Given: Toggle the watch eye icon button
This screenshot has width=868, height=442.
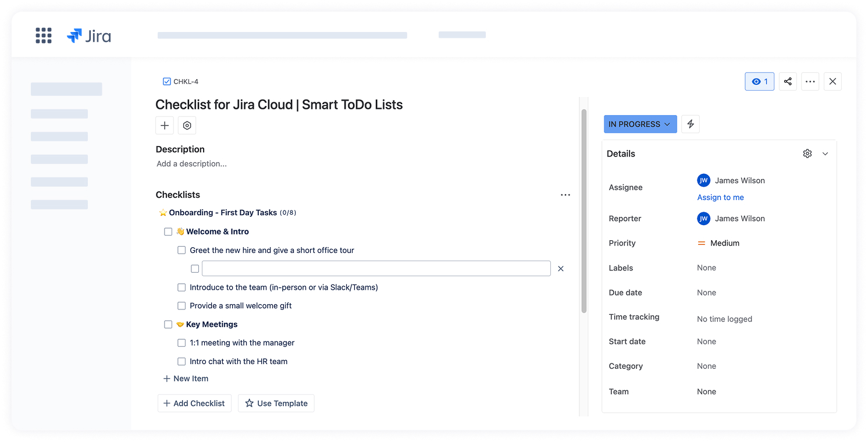Looking at the screenshot, I should (759, 81).
